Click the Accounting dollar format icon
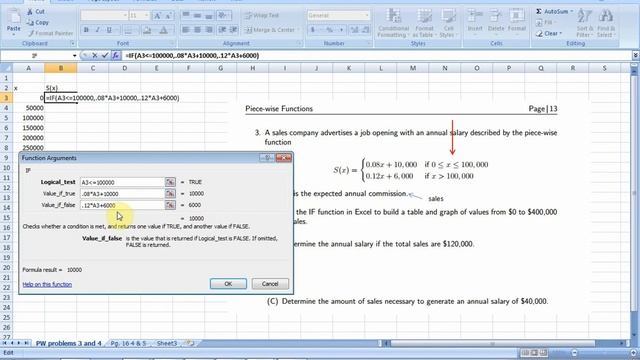Viewport: 640px width, 360px height. [x=313, y=30]
